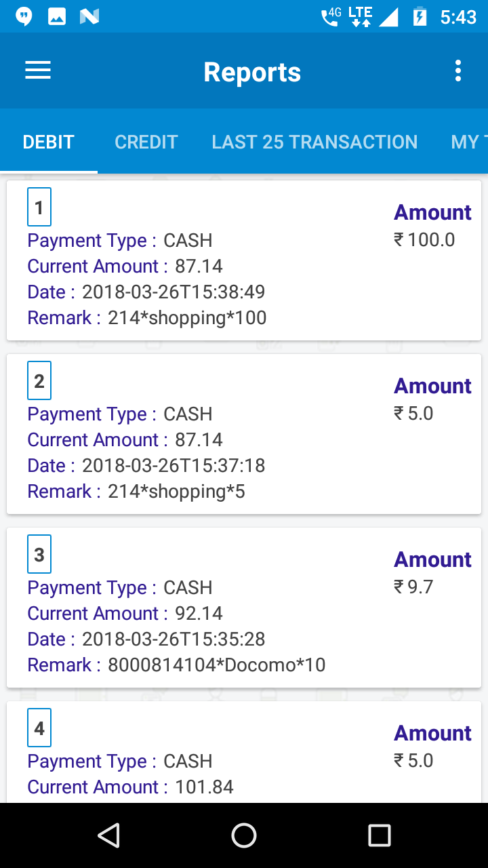Tap the Hangouts notification icon
488x868 pixels.
[24, 16]
